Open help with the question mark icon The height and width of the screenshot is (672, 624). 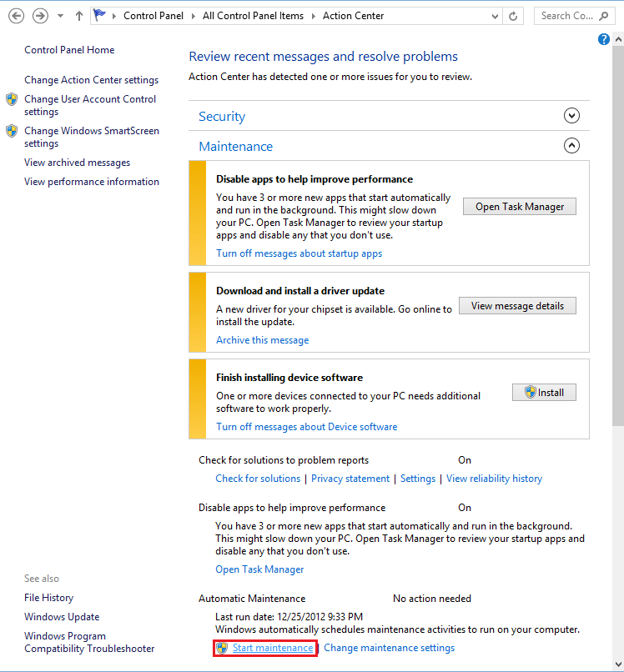604,39
